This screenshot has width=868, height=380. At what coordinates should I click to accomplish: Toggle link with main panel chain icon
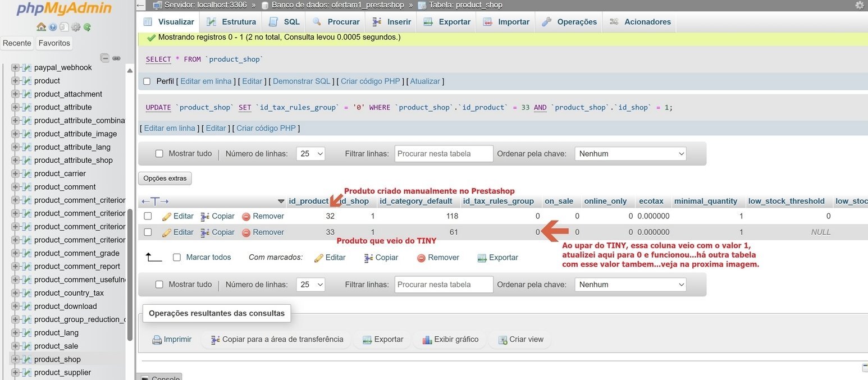[116, 58]
